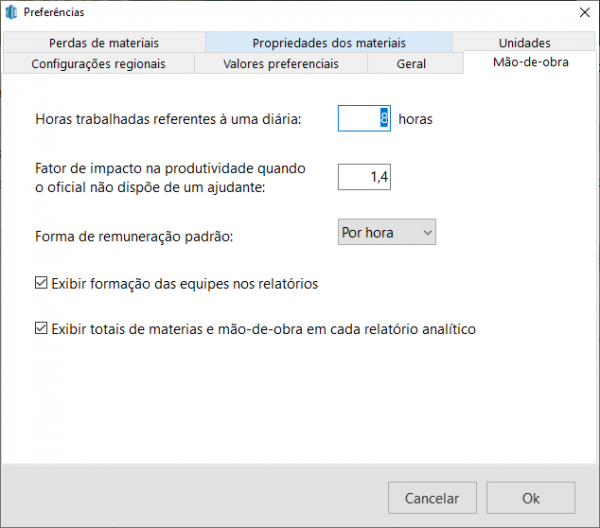Viewport: 600px width, 528px height.
Task: Click the Preferências app icon in title bar
Action: tap(13, 12)
